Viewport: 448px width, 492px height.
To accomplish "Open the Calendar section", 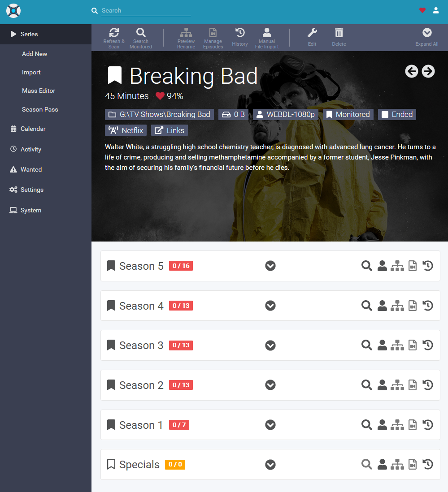I will point(32,129).
